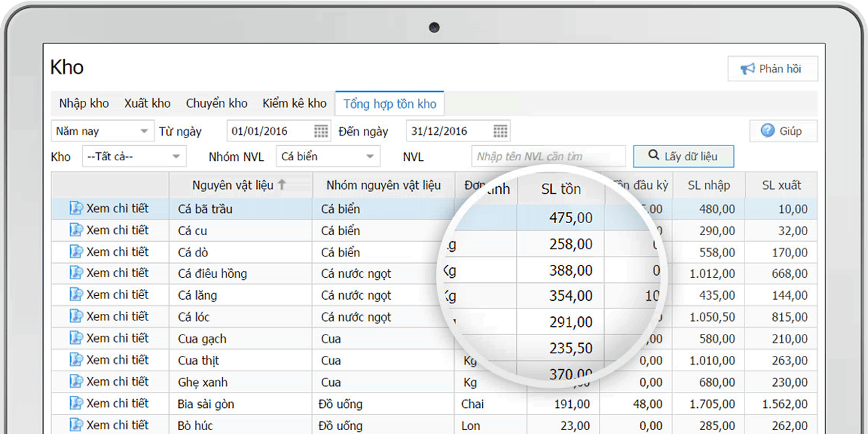Click the SL nhập column header

709,185
